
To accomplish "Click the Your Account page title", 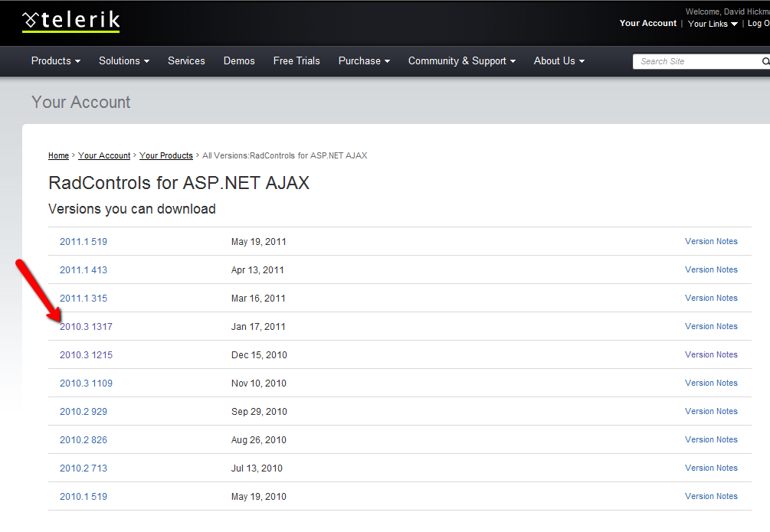I will tap(81, 102).
